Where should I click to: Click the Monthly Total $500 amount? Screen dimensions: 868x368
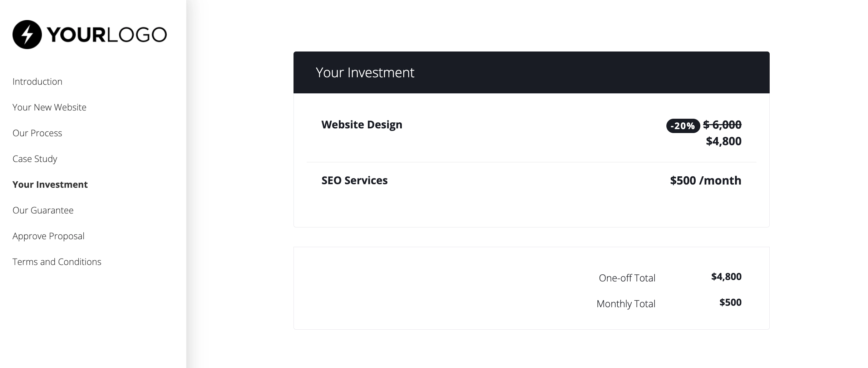tap(730, 303)
